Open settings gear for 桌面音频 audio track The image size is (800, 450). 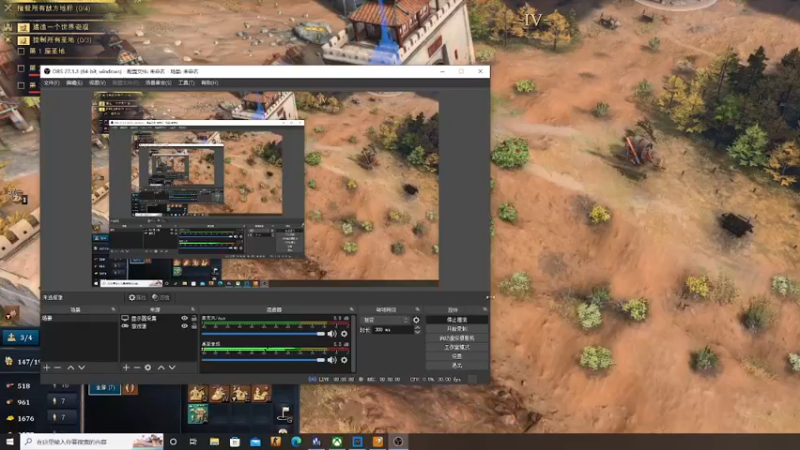point(344,360)
